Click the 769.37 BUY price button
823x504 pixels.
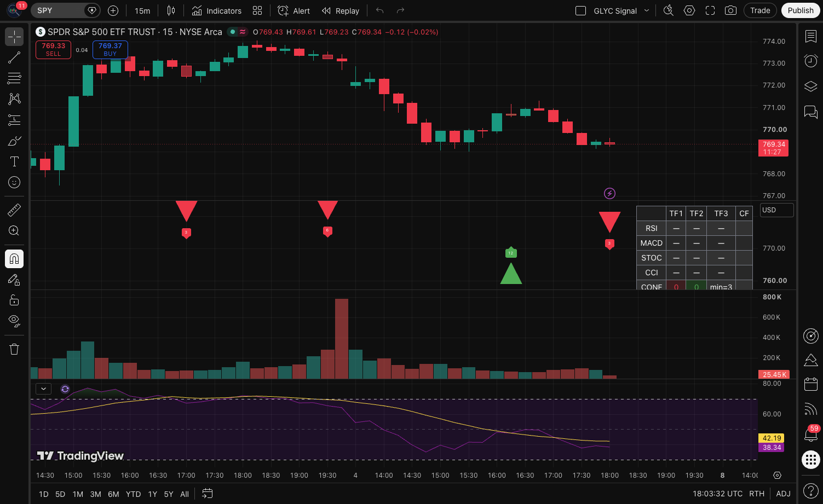(110, 49)
